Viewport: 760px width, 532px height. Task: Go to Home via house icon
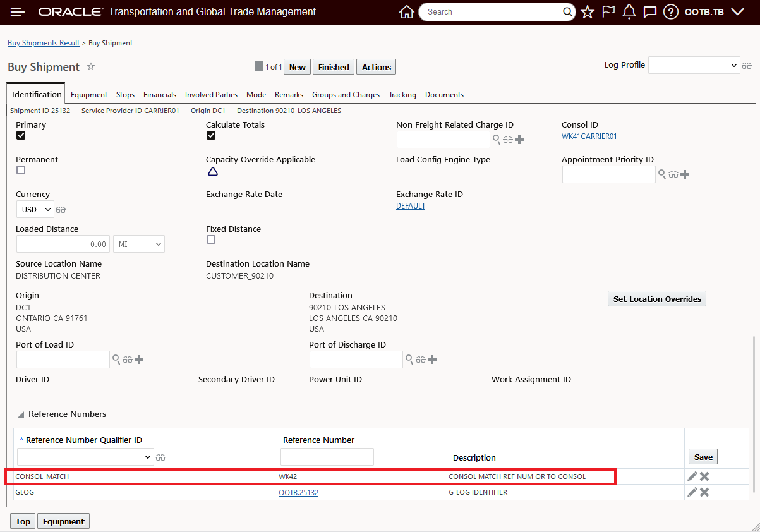407,12
